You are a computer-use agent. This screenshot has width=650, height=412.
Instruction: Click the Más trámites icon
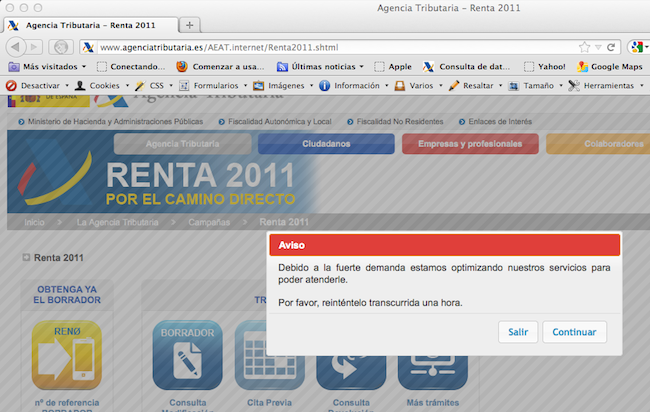tap(433, 372)
